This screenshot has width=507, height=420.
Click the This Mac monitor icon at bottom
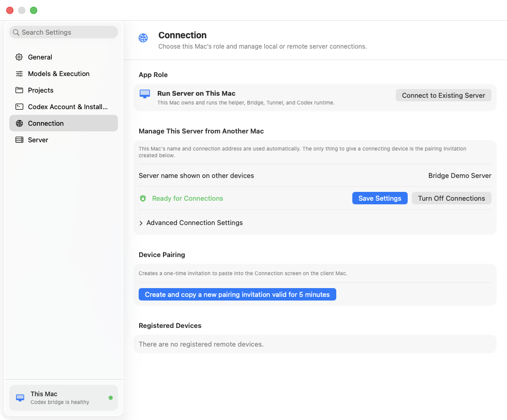pyautogui.click(x=20, y=398)
